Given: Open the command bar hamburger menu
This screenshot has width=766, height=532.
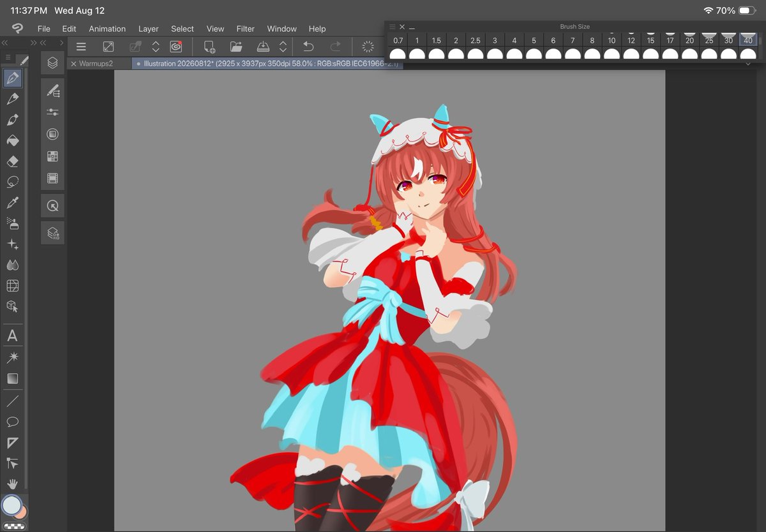Looking at the screenshot, I should click(x=81, y=47).
